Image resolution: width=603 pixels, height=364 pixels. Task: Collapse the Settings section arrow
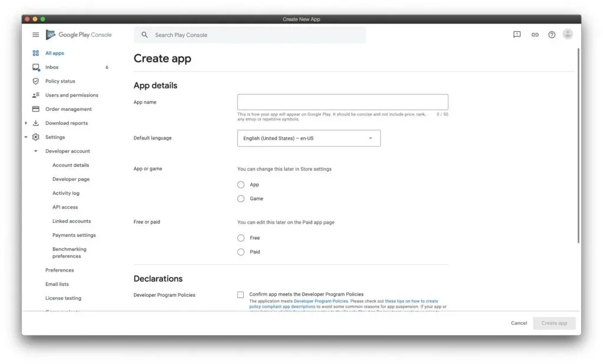pos(26,137)
